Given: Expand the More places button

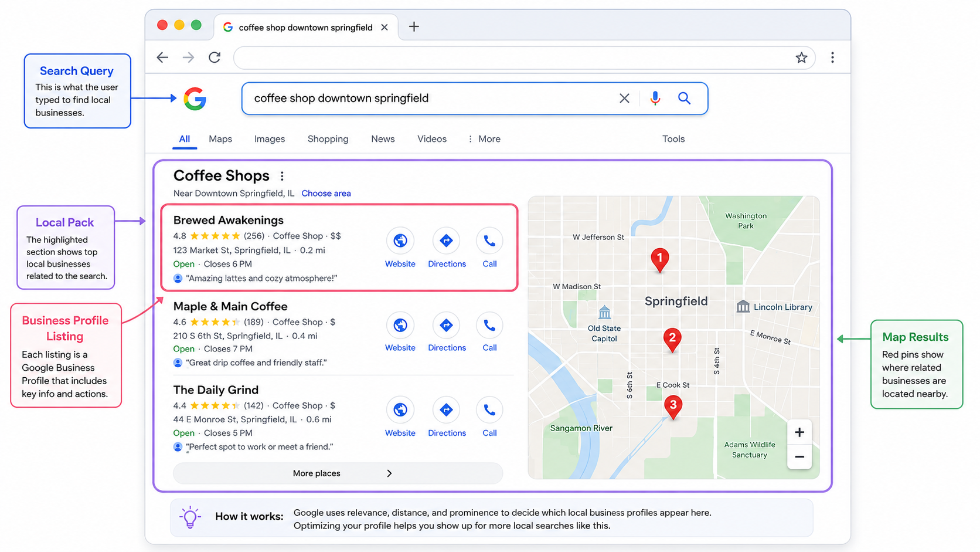Looking at the screenshot, I should (x=338, y=473).
